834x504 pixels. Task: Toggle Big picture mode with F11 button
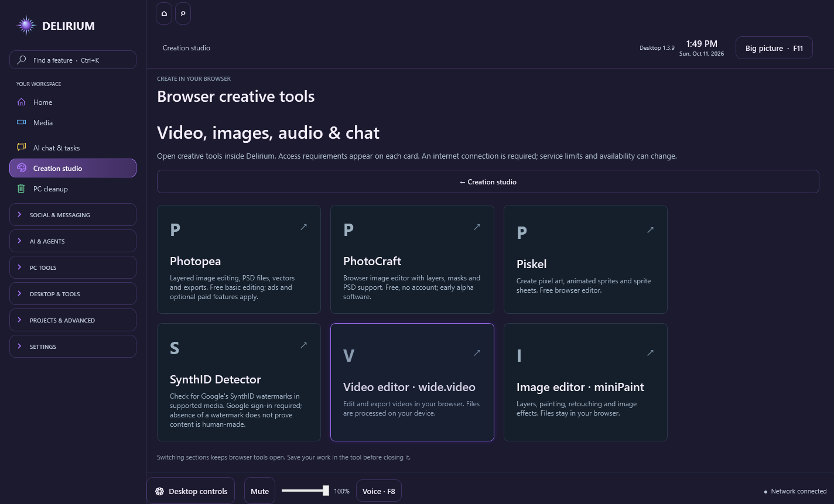pos(774,48)
